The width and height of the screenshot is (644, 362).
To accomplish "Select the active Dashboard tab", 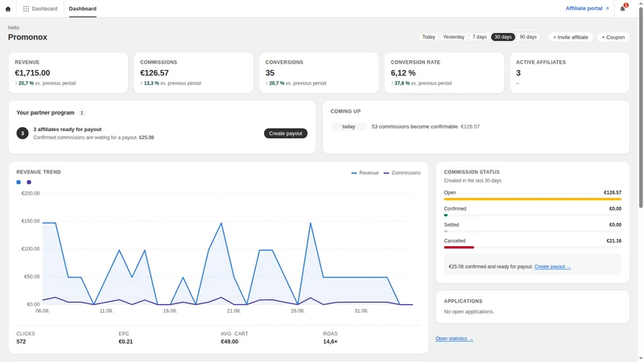I will (83, 9).
